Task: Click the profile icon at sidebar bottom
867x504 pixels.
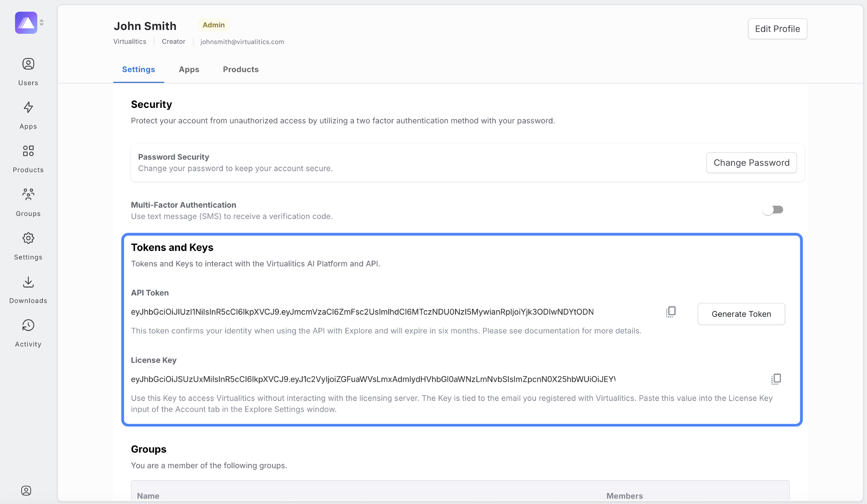Action: click(26, 490)
